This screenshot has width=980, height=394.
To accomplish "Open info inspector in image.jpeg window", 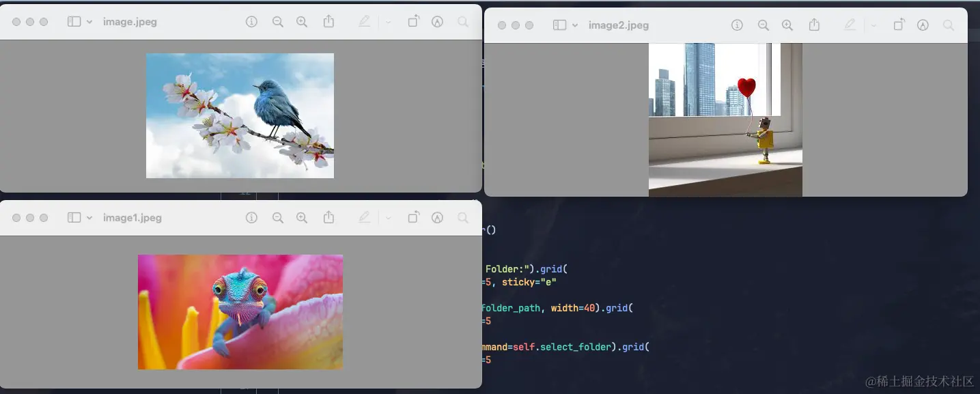I will coord(251,22).
